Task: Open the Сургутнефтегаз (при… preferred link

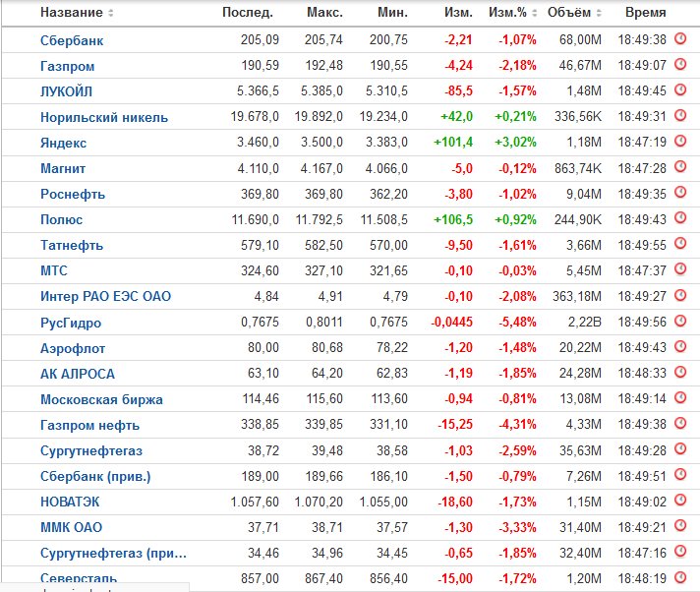Action: pos(113,554)
